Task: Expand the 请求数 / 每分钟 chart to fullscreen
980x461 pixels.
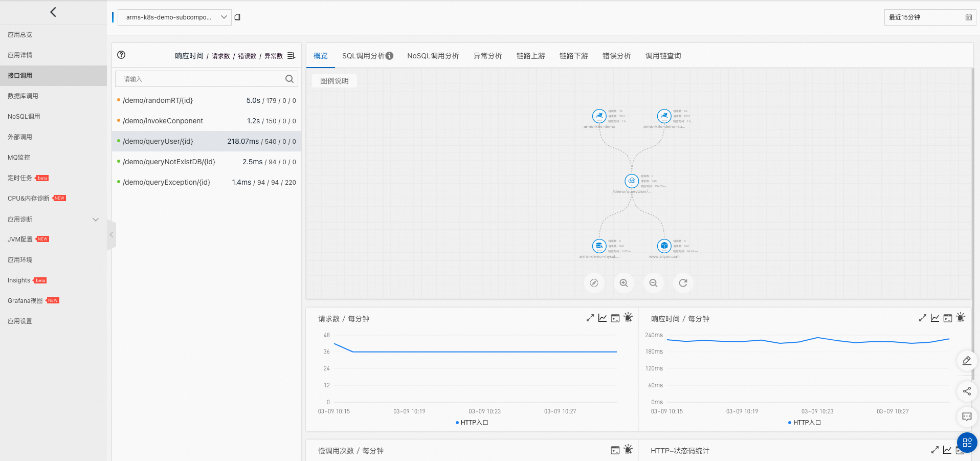Action: (590, 318)
